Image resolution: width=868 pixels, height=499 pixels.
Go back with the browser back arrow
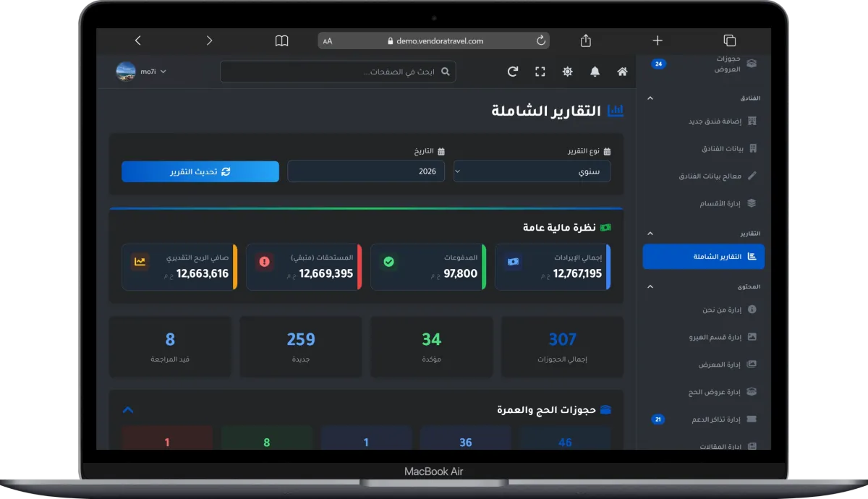[138, 40]
